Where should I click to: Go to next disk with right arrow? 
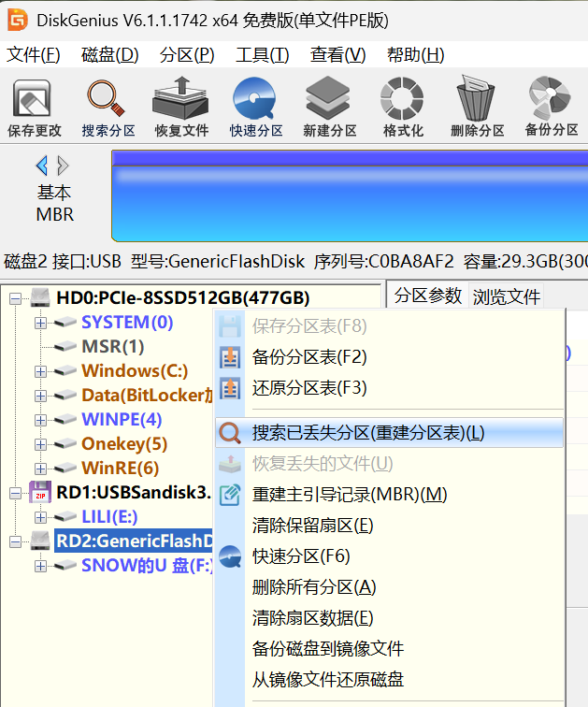63,166
